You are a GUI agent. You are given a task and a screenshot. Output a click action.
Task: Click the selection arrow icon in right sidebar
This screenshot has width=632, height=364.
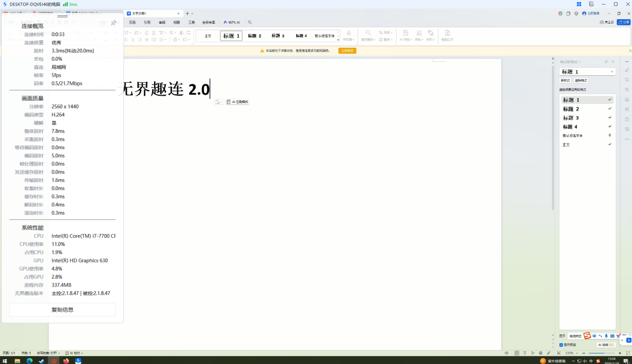(x=626, y=80)
